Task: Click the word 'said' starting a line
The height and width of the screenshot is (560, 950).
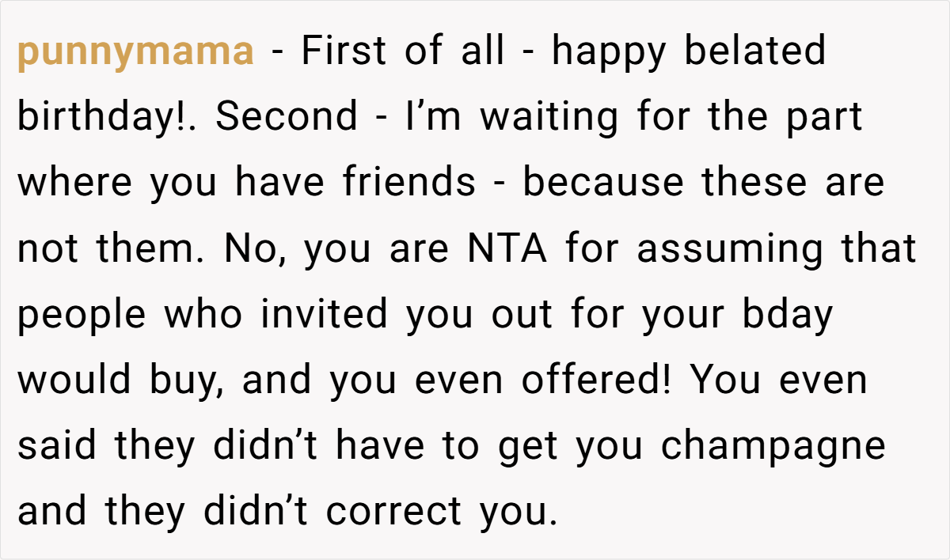Action: (60, 445)
